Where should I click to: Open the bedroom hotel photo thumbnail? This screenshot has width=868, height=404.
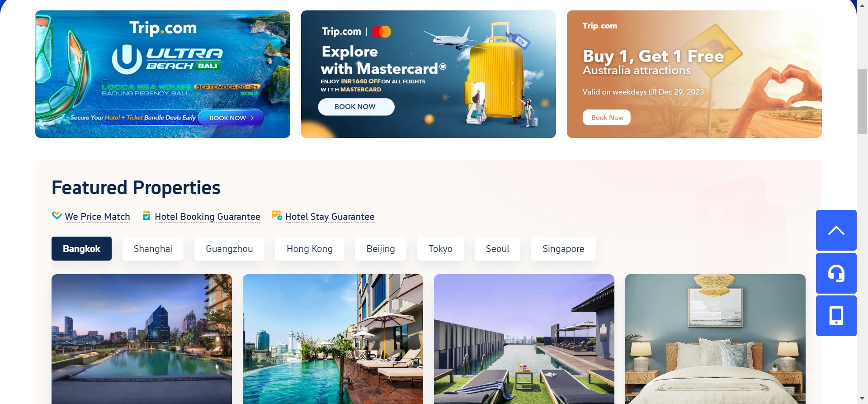[715, 339]
